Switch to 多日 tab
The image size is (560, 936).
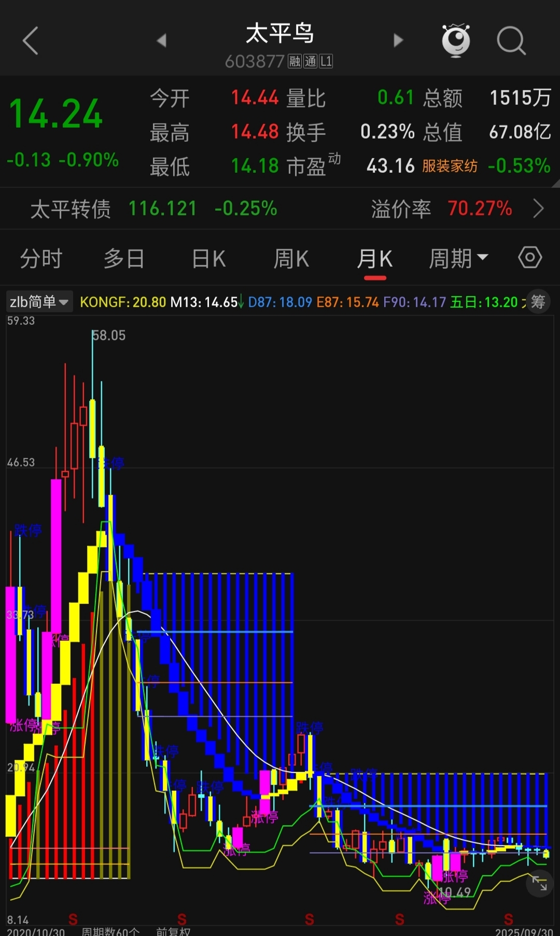tap(124, 258)
